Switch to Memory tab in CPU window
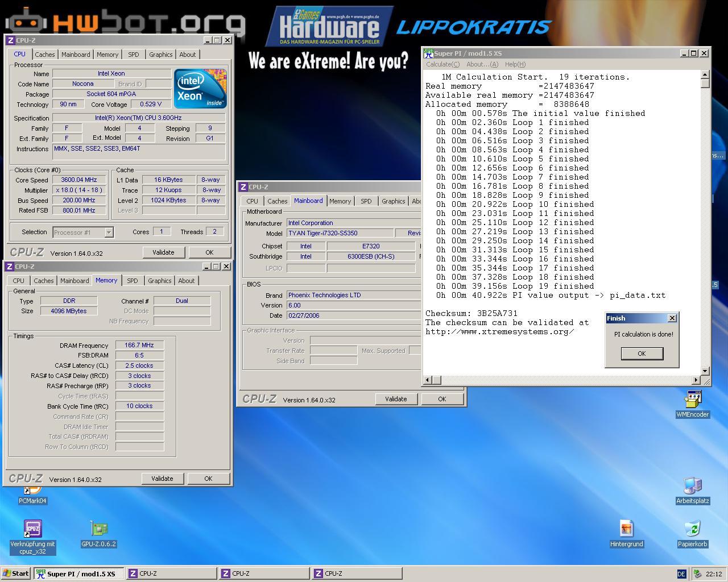The height and width of the screenshot is (582, 728). coord(107,55)
